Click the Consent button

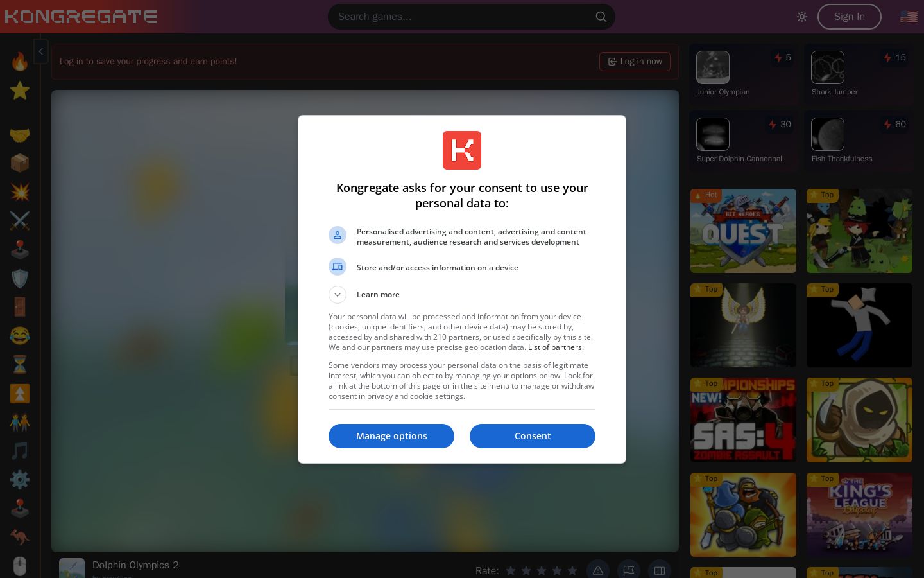point(533,436)
